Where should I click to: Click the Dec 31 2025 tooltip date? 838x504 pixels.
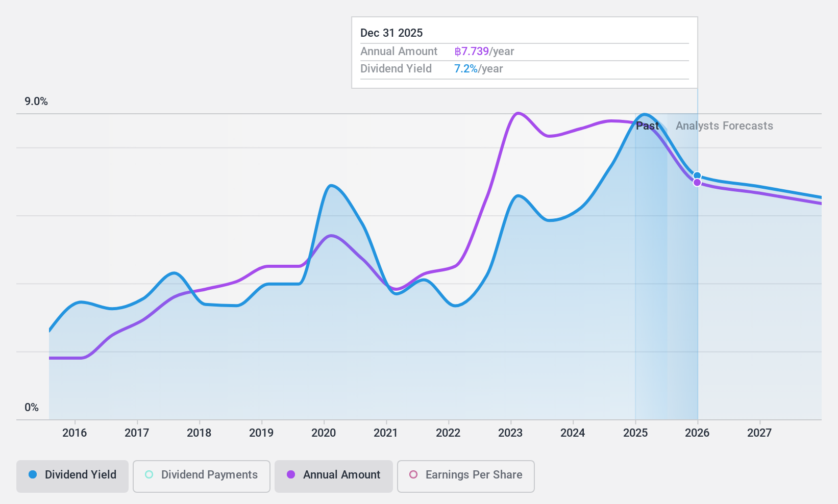click(391, 33)
